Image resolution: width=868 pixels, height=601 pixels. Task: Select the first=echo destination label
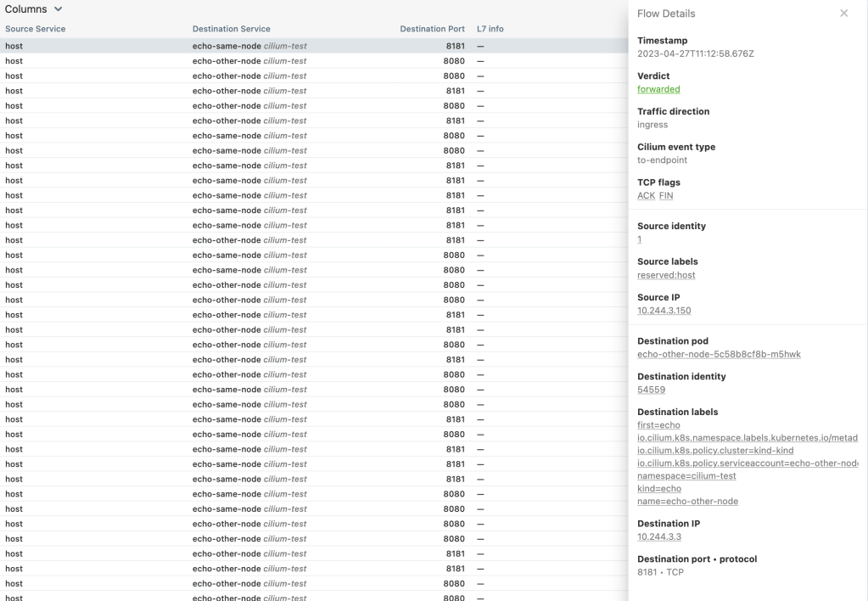coord(658,425)
